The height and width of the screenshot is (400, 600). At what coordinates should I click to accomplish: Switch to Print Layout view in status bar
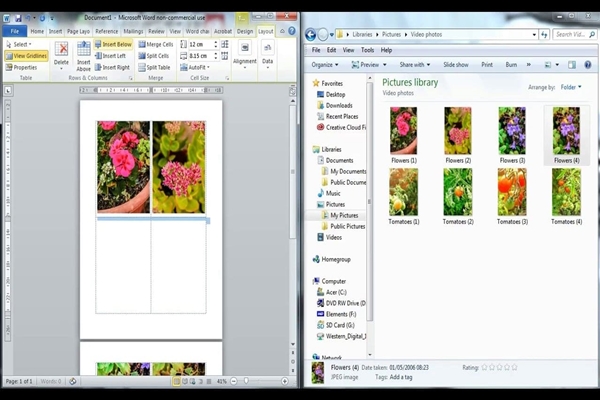coord(177,381)
